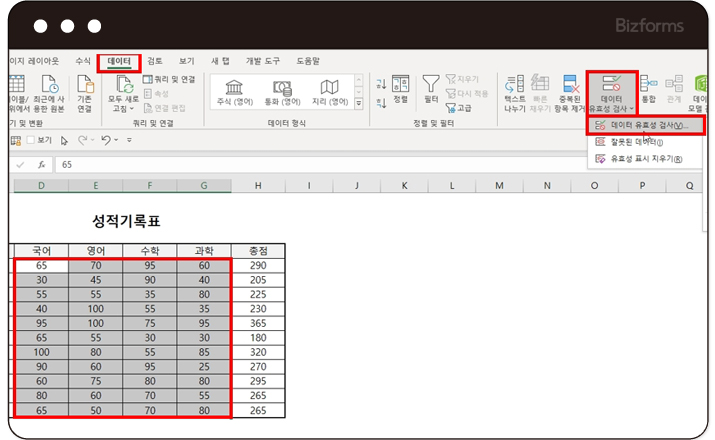715x440 pixels.
Task: Open the Sort (정렬) dialog icon
Action: (400, 88)
